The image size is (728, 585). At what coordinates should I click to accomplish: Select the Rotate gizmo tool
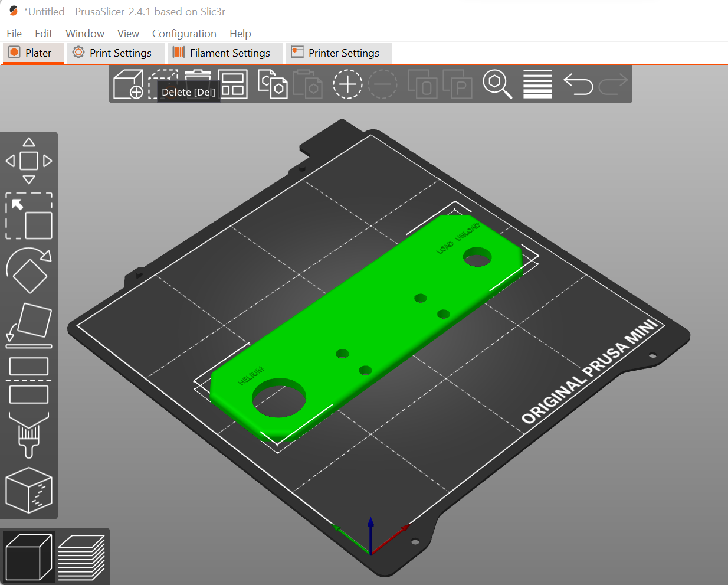click(x=29, y=270)
